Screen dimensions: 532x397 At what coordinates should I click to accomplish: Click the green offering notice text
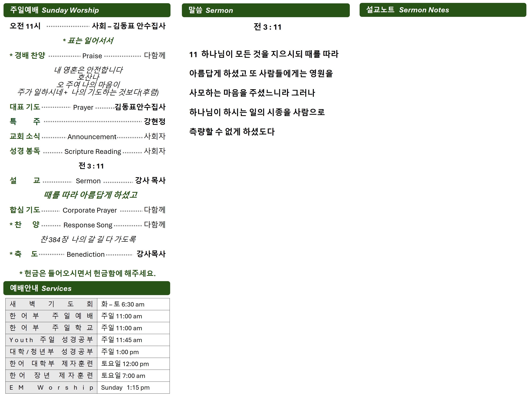(x=87, y=273)
